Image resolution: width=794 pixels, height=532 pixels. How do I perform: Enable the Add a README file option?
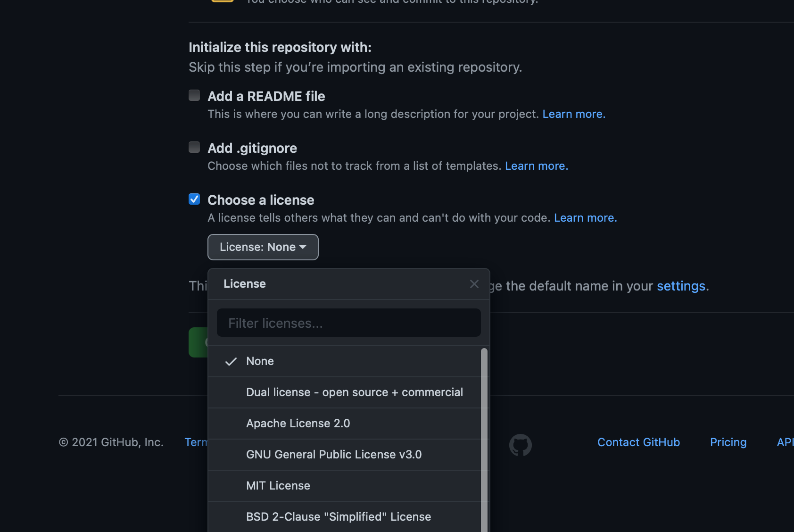point(194,95)
